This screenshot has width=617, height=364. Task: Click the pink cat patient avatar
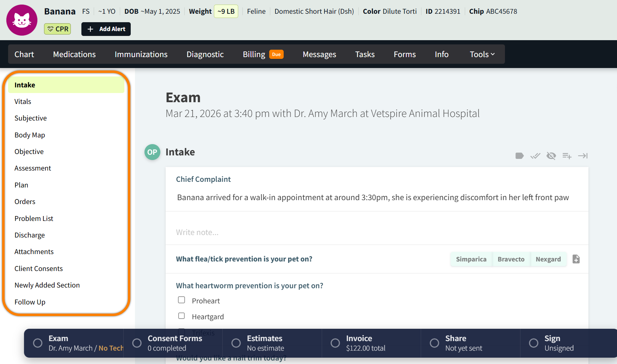[22, 20]
